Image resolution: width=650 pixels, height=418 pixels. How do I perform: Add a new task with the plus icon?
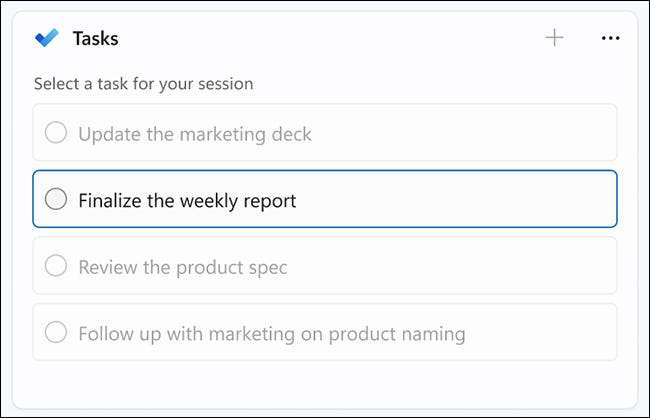tap(554, 38)
